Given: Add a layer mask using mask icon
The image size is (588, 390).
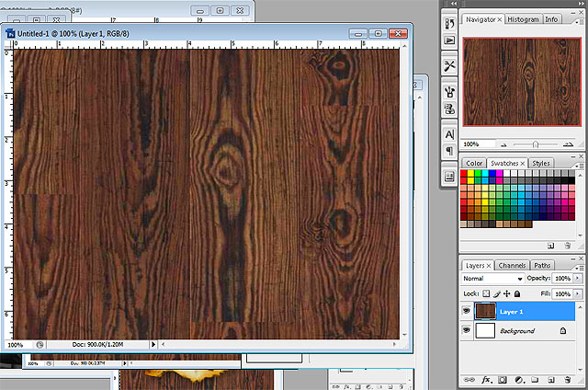Looking at the screenshot, I should (503, 379).
